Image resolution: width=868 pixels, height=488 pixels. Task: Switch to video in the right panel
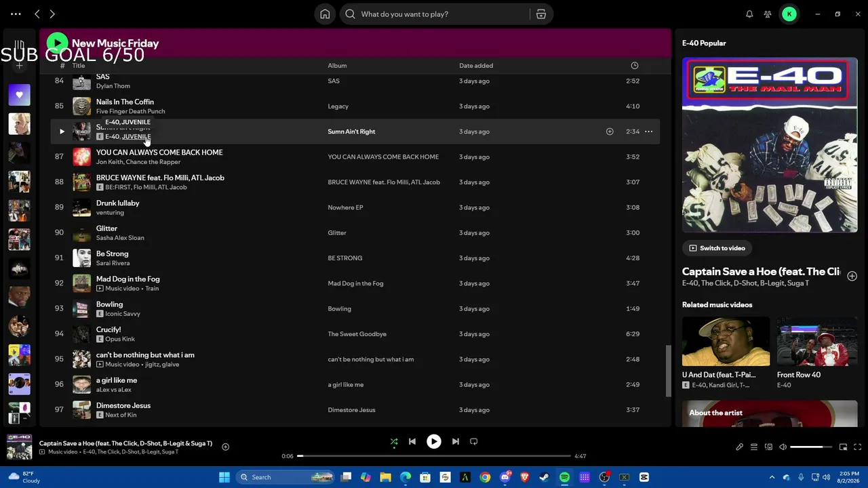(717, 248)
